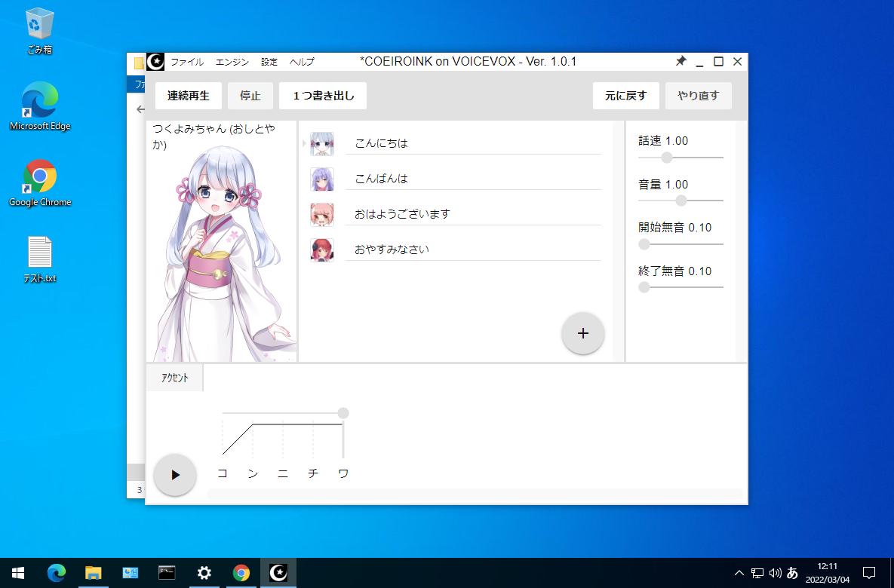
Task: Open the notification center icon
Action: (869, 573)
